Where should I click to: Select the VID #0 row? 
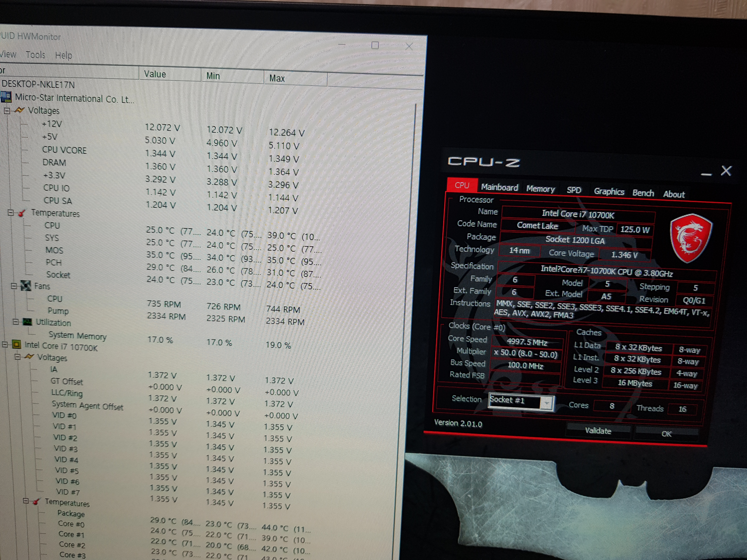click(x=64, y=415)
